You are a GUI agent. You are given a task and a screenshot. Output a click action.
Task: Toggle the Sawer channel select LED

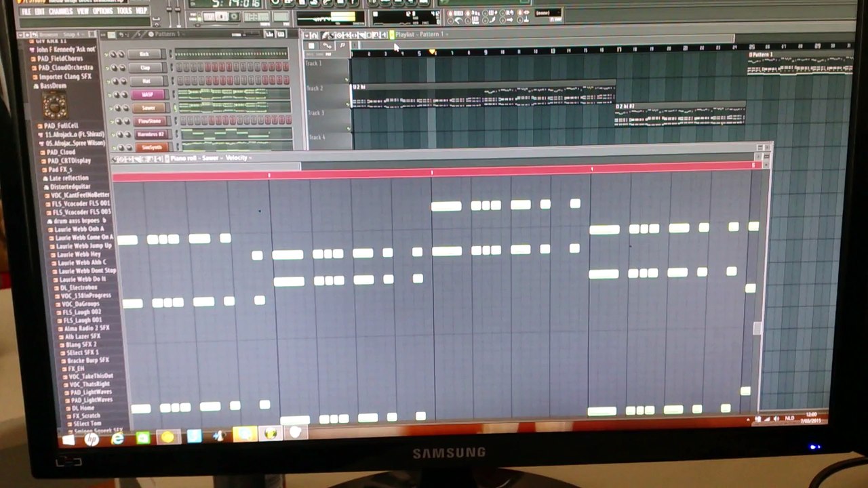pyautogui.click(x=175, y=108)
